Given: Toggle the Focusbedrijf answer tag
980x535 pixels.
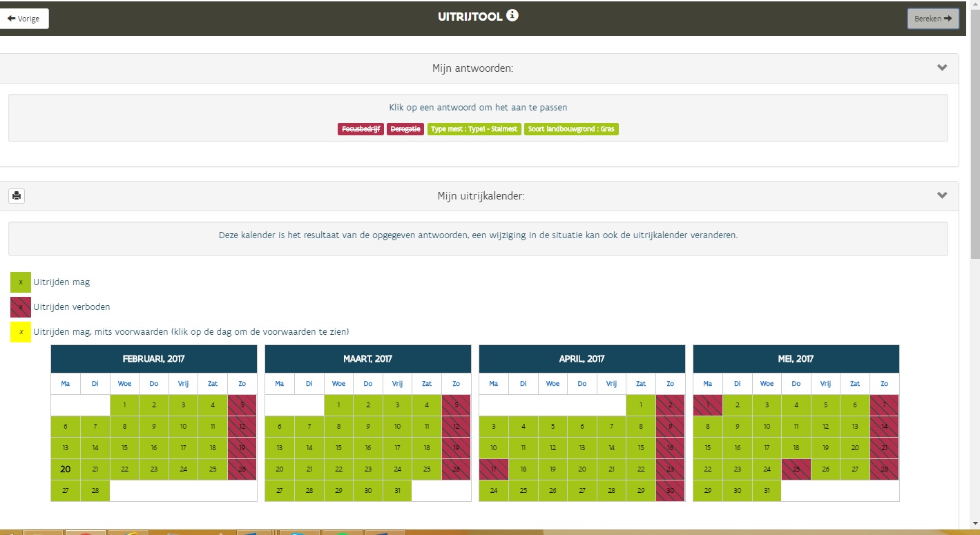Looking at the screenshot, I should [x=361, y=129].
